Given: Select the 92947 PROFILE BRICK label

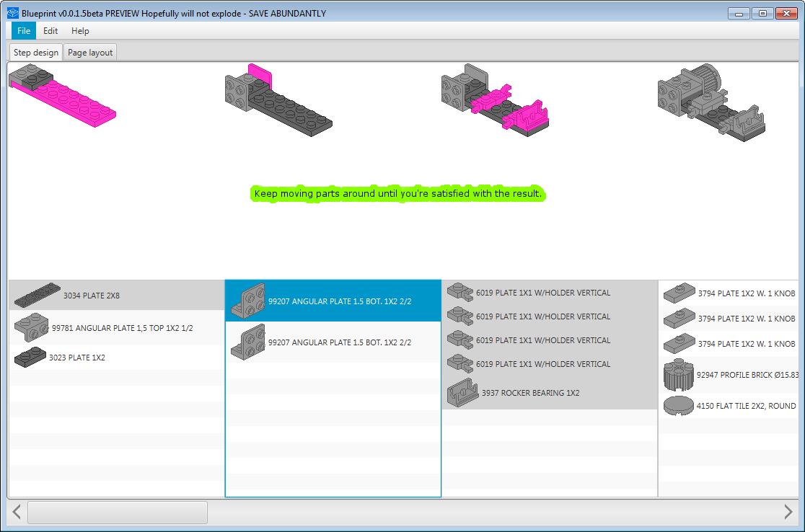Looking at the screenshot, I should [x=747, y=375].
